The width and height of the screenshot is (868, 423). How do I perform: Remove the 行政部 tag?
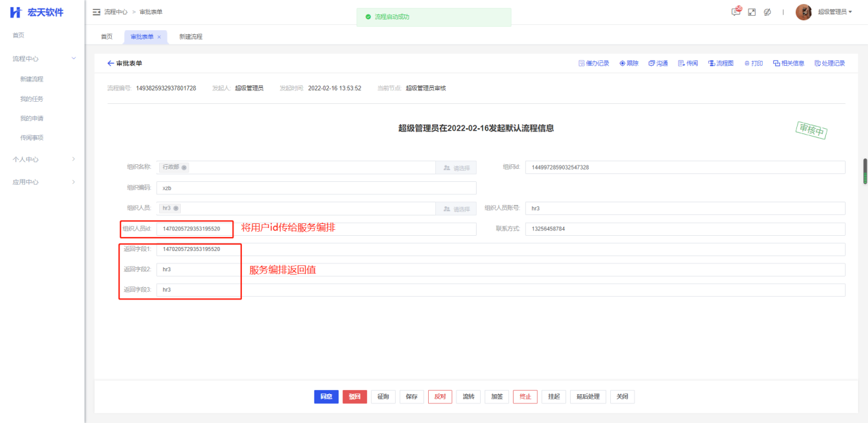pos(184,167)
